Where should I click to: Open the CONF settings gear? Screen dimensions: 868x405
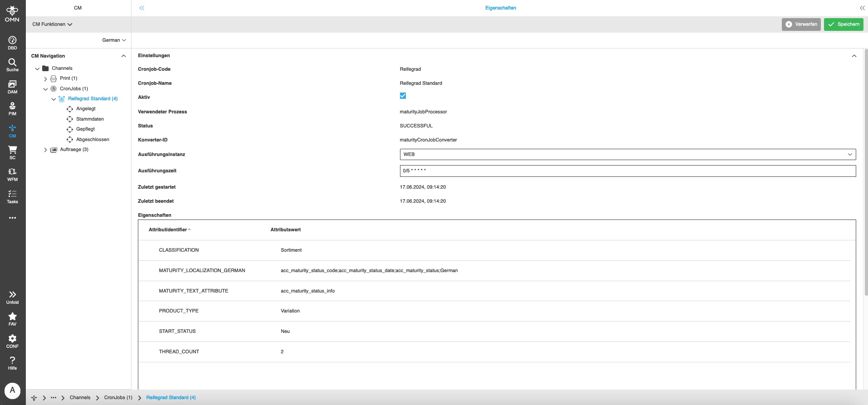12,341
